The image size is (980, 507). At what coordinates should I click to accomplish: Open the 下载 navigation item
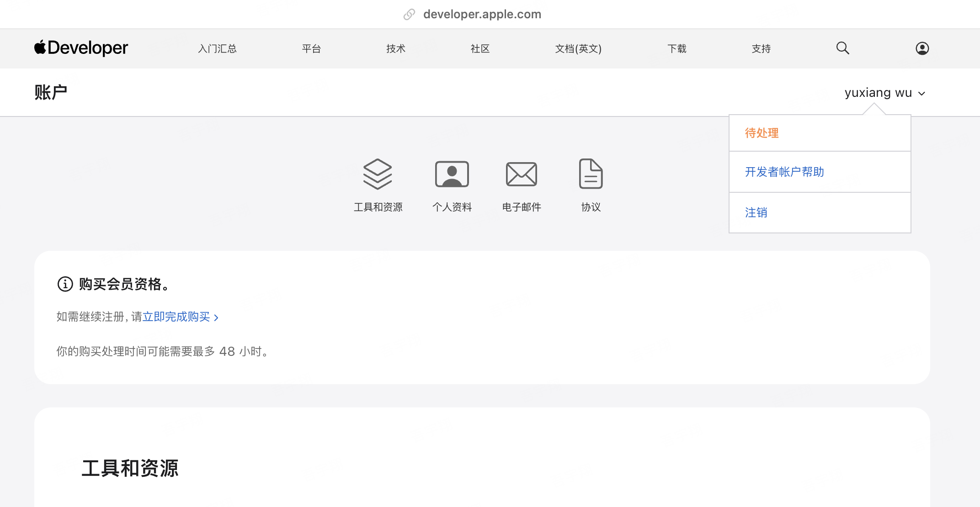point(676,48)
